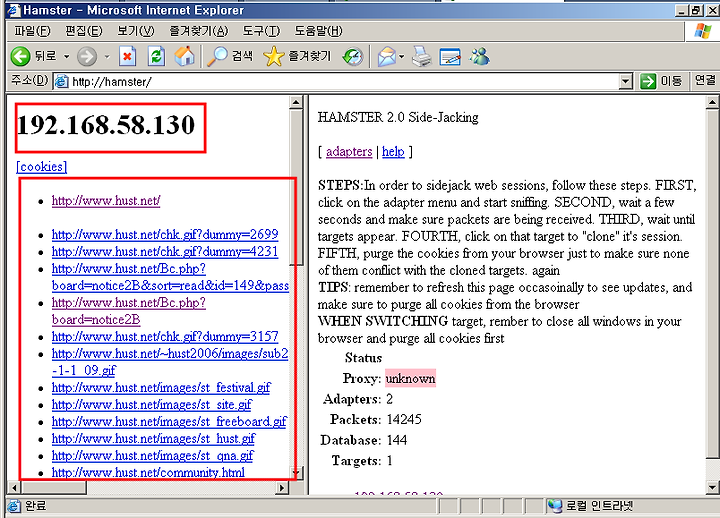
Task: Expand the Mail dropdown arrow
Action: [402, 56]
